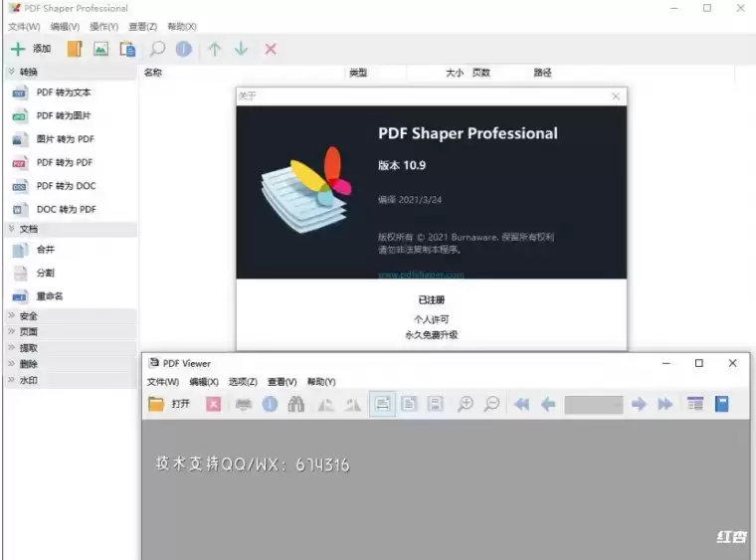This screenshot has height=560, width=756.
Task: Click blue info icon in PDF Viewer
Action: [x=270, y=404]
